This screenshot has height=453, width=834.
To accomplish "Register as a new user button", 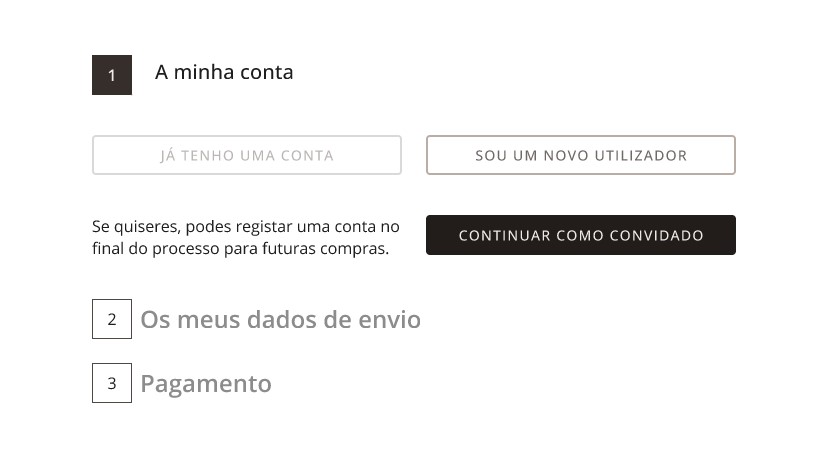I will pos(581,155).
